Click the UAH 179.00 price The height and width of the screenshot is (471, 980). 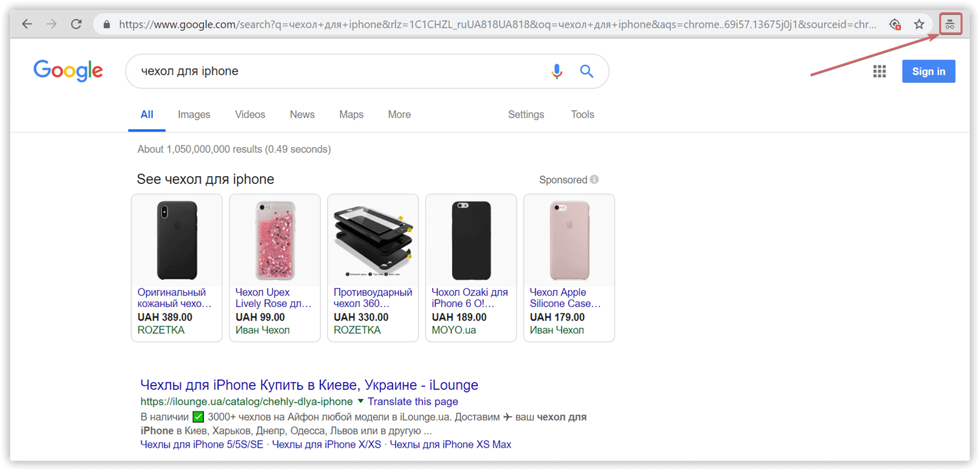click(558, 317)
